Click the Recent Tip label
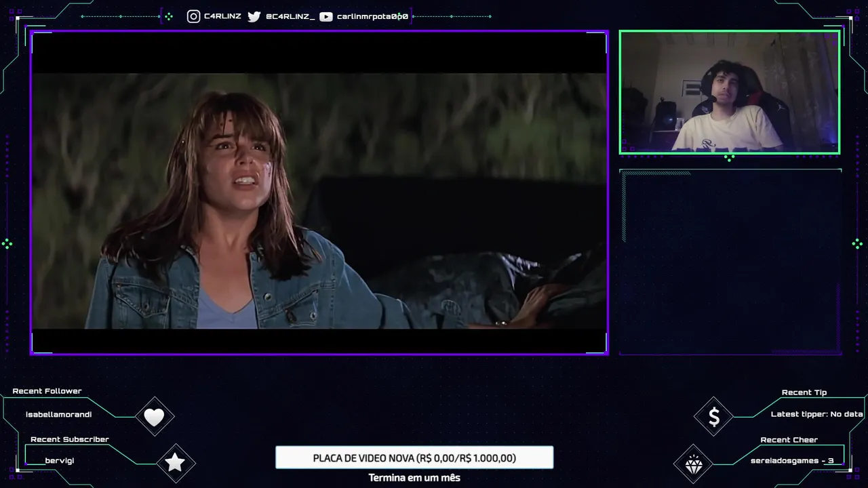868x488 pixels. coord(804,392)
